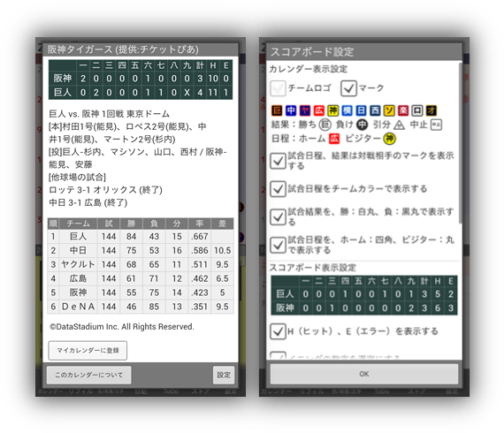Select the red 広 Carp team mark
The image size is (504, 433).
(x=319, y=110)
